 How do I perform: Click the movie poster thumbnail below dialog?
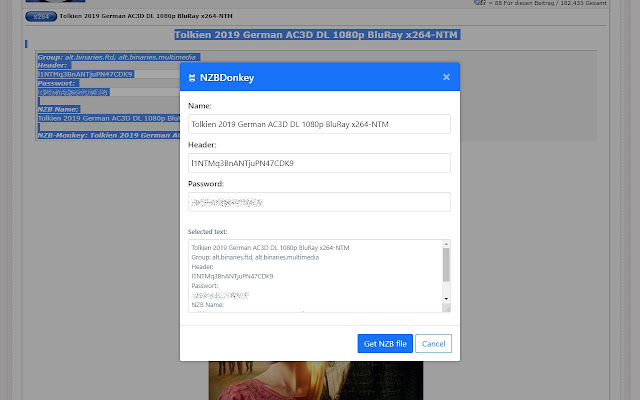(315, 380)
